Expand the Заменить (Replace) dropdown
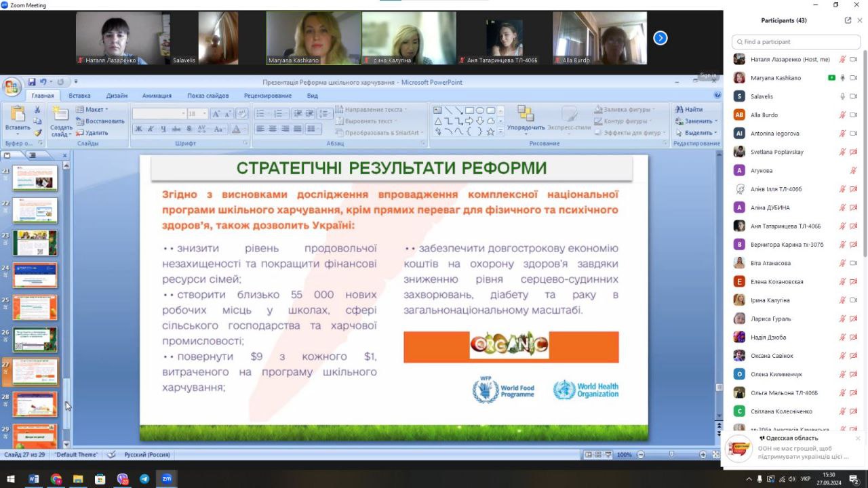Viewport: 868px width, 488px height. (x=716, y=121)
